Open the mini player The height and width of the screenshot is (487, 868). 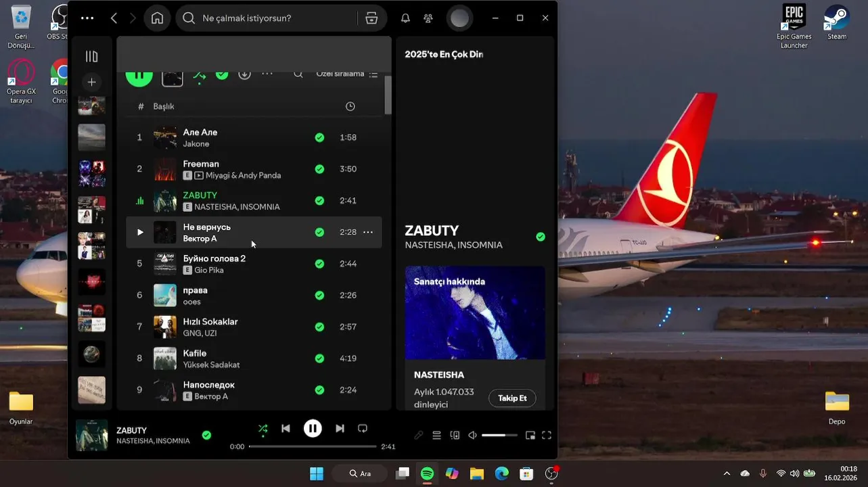[530, 436]
